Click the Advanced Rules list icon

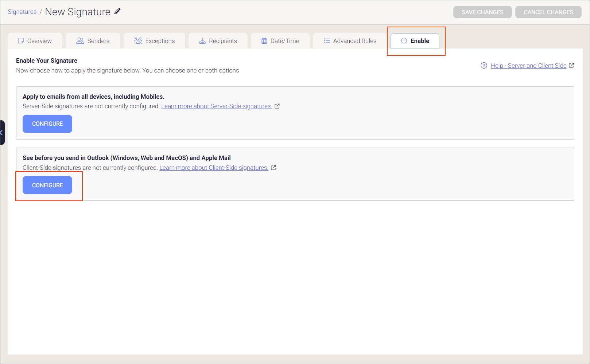[x=326, y=40]
